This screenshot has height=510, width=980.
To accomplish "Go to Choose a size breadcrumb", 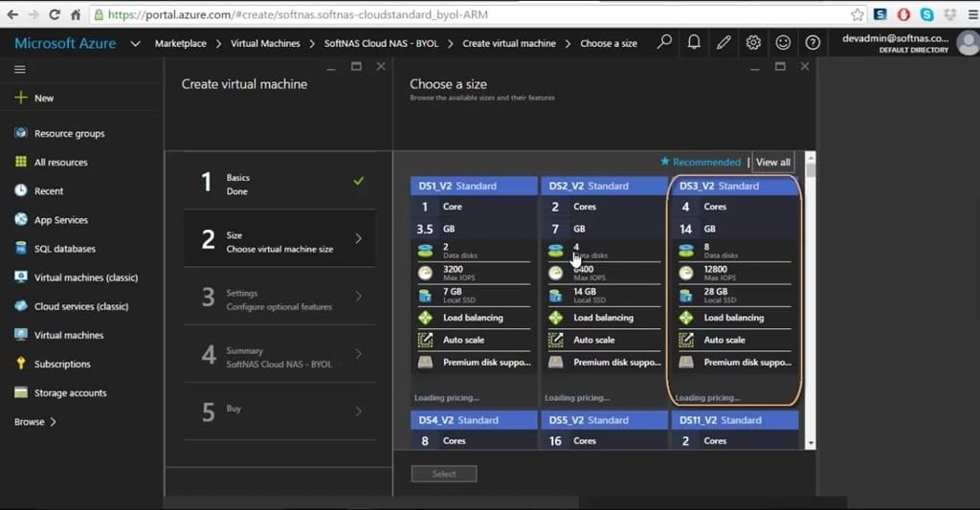I will [608, 43].
